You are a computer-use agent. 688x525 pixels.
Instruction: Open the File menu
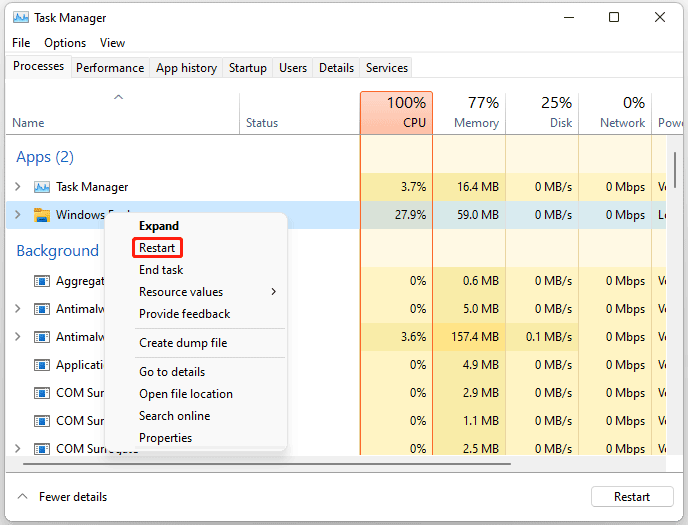click(21, 43)
